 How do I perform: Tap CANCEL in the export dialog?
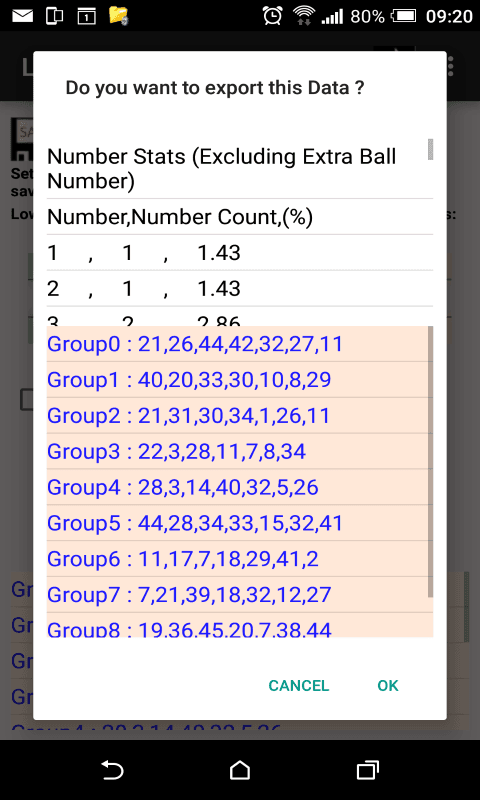299,686
